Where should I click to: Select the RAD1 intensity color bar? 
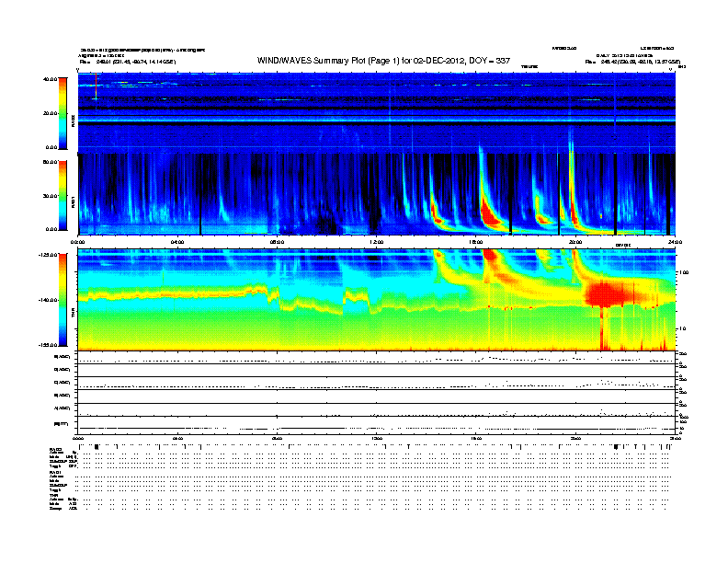pos(63,196)
